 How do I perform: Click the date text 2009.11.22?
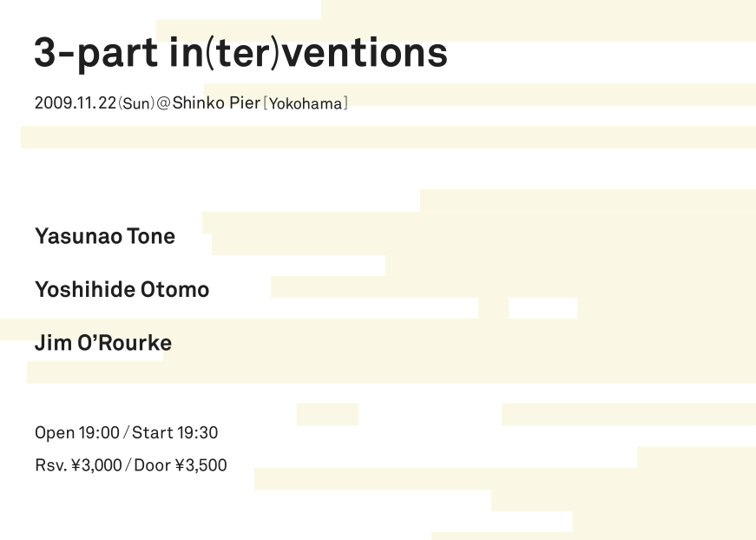click(76, 102)
